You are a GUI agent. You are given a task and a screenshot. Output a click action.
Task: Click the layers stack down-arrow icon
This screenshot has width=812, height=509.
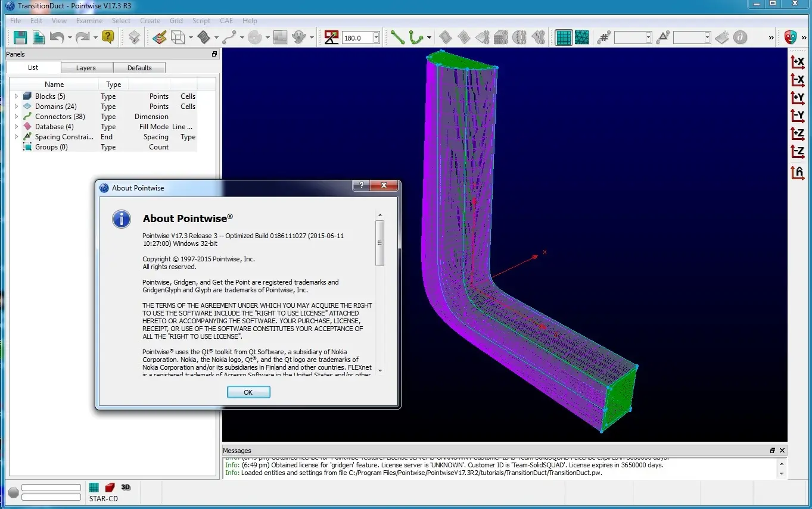click(134, 38)
